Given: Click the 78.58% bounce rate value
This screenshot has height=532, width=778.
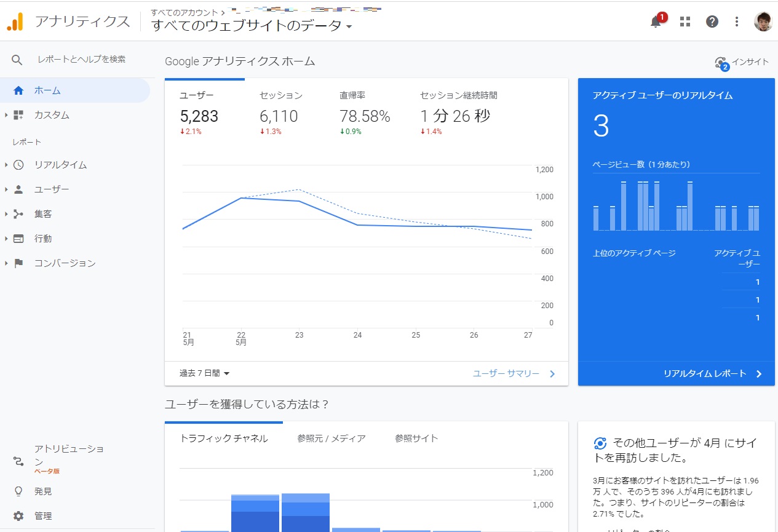Looking at the screenshot, I should pyautogui.click(x=365, y=116).
